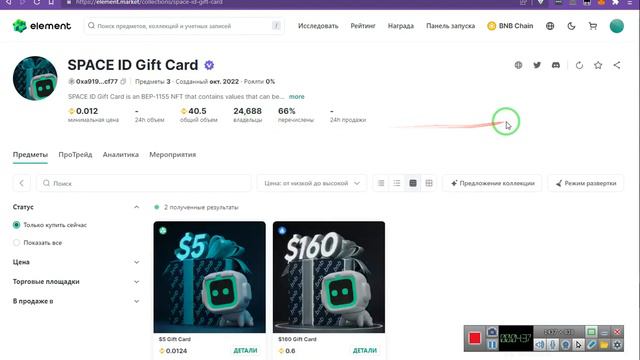
Task: Collapse the Статус filter section
Action: 136,207
